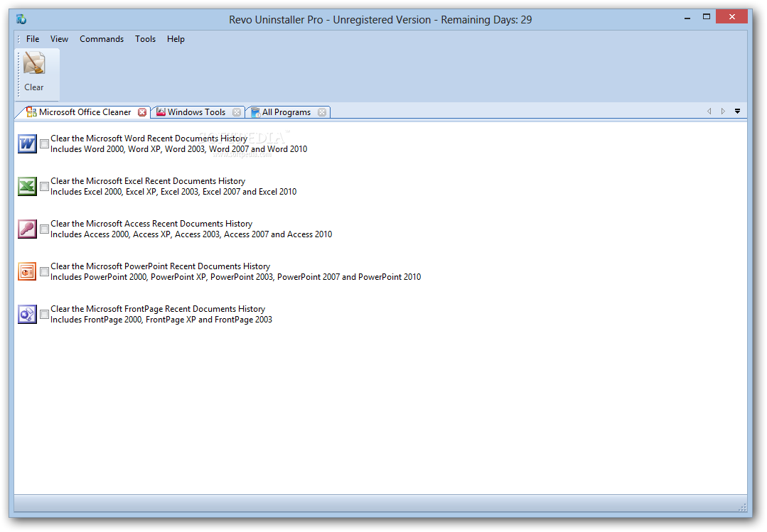Click 'Clear the Microsoft PowerPoint Recent Documents History'
767x532 pixels.
160,266
